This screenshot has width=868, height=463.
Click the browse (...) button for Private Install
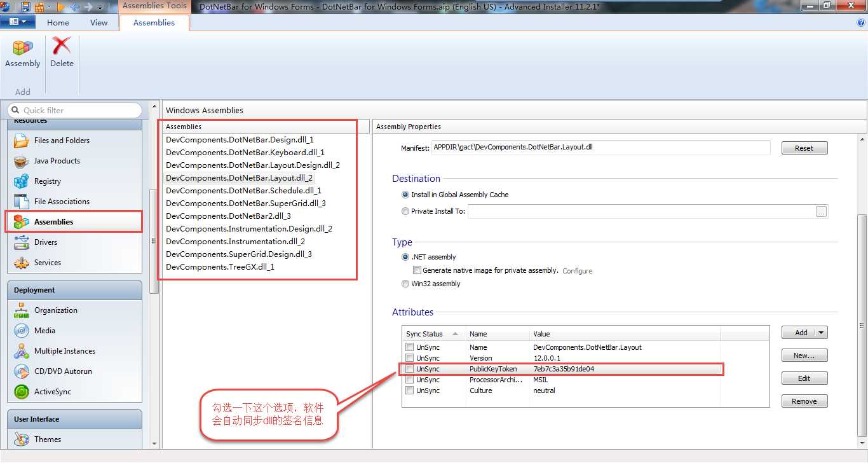pos(821,212)
